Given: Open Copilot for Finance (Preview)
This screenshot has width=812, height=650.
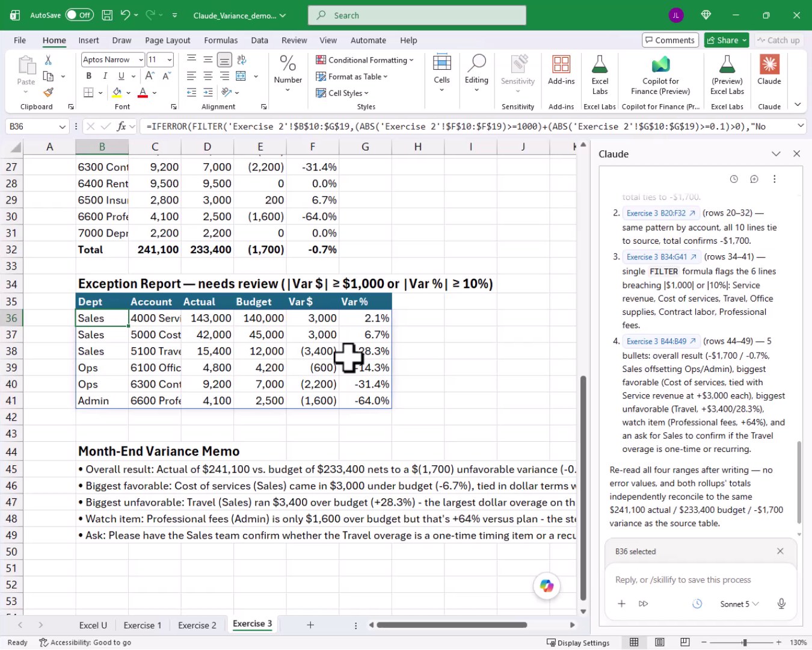Looking at the screenshot, I should pos(660,75).
